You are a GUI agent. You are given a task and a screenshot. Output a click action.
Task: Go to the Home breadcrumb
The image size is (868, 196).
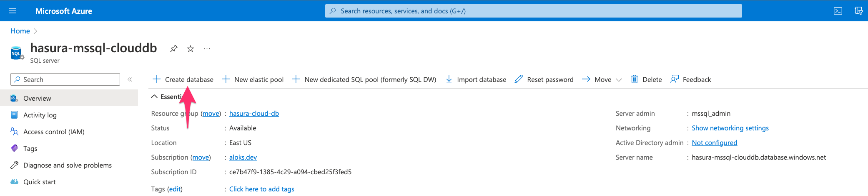(20, 31)
